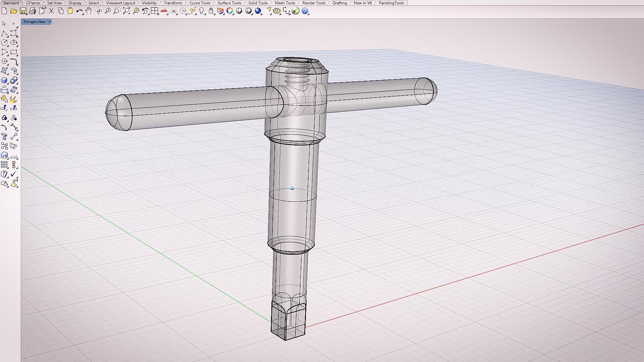Screen dimensions: 644x362
Task: Select the Sphere tool in the sidebar
Action: [14, 80]
